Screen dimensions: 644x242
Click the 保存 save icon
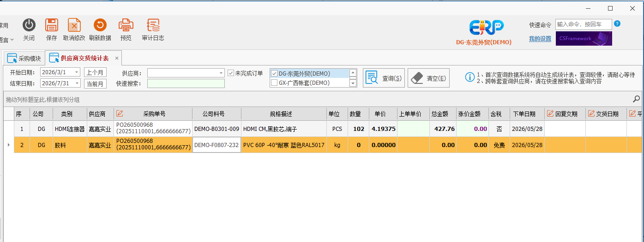point(52,25)
